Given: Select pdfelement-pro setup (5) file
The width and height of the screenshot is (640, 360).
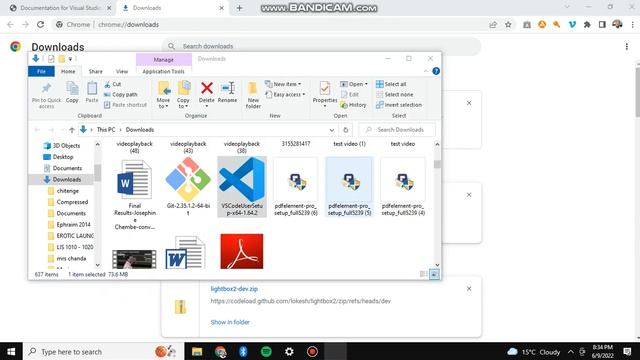Looking at the screenshot, I should pyautogui.click(x=349, y=187).
